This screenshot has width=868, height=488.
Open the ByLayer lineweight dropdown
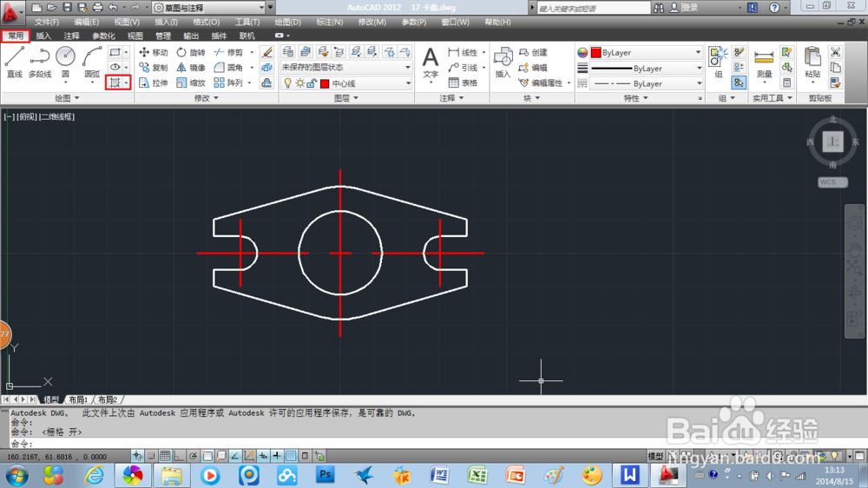pyautogui.click(x=646, y=68)
